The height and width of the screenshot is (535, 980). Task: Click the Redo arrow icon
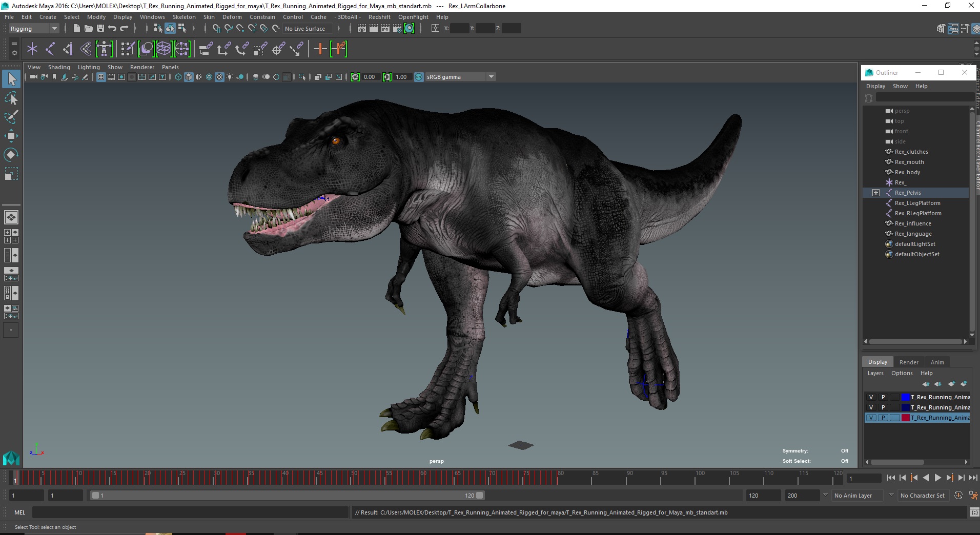click(x=124, y=29)
